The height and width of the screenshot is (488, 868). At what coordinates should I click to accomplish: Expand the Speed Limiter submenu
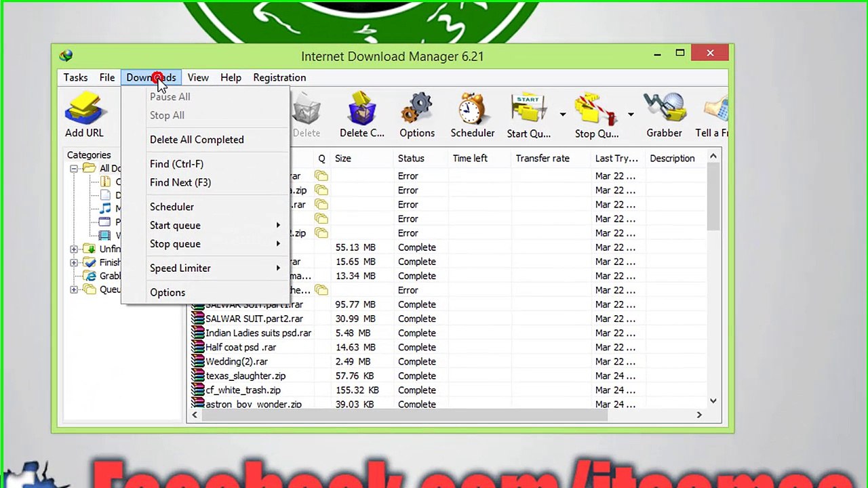point(278,268)
